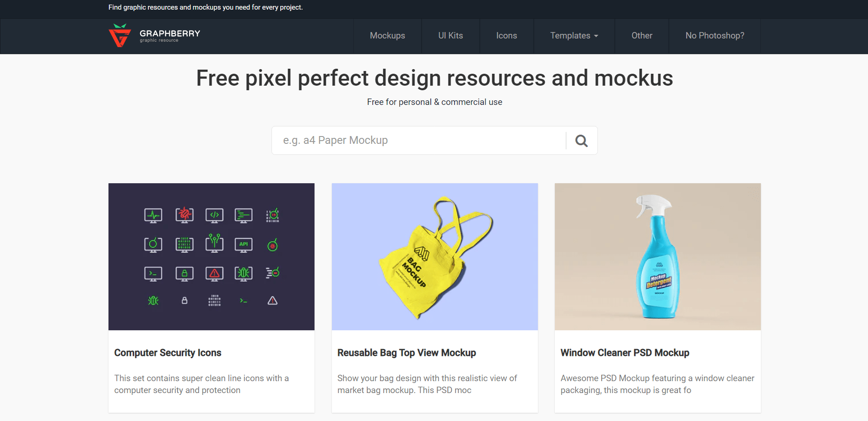This screenshot has width=868, height=421.
Task: Open the Other section
Action: [x=641, y=36]
